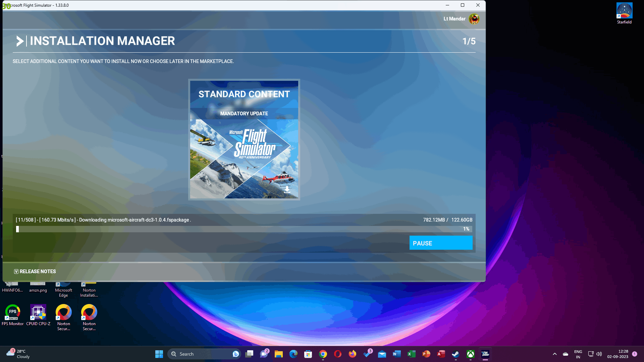Click the taskbar search bar
644x362 pixels.
[x=204, y=354]
